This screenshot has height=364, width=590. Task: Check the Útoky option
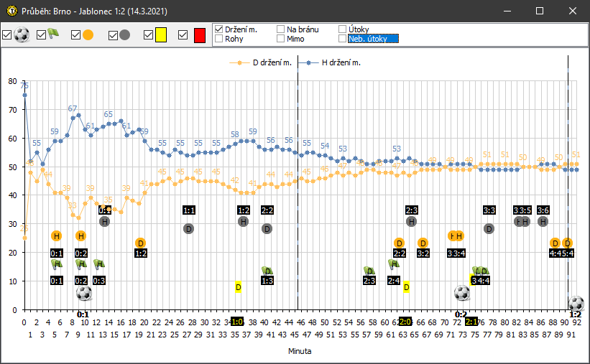coord(343,29)
